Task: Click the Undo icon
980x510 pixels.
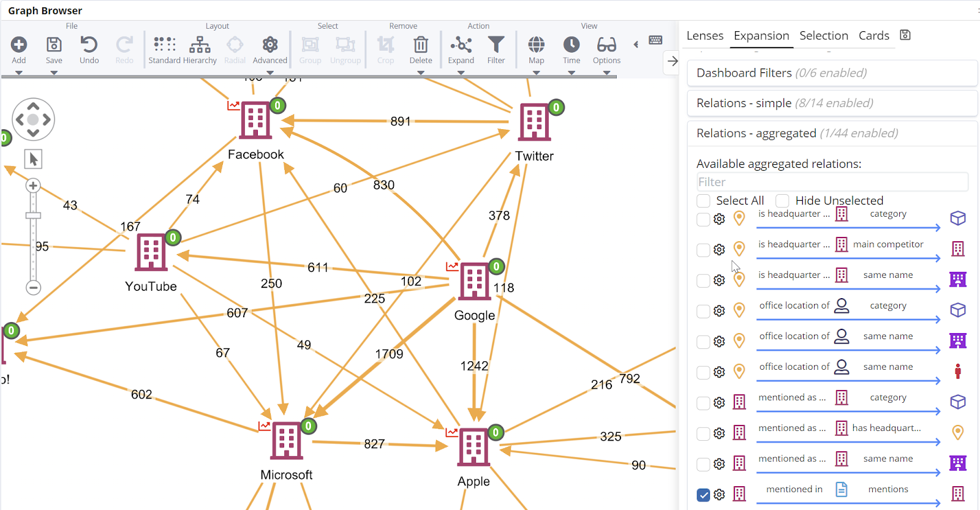Action: 89,45
